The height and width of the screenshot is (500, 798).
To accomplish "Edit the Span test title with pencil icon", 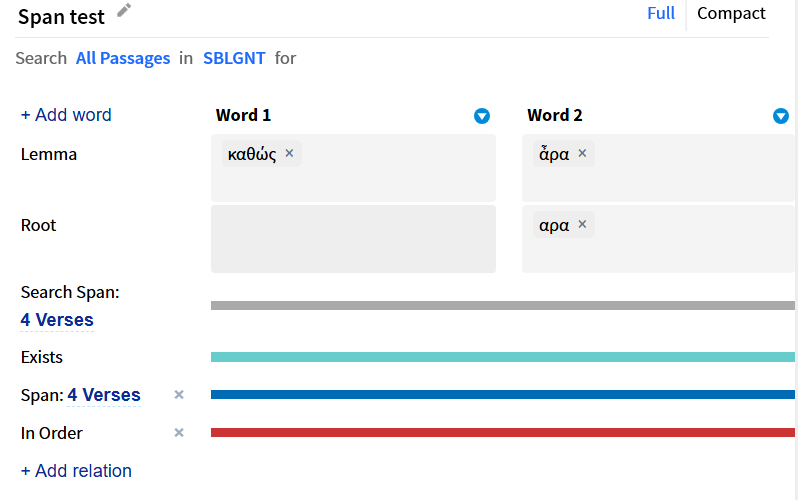I will [x=124, y=10].
